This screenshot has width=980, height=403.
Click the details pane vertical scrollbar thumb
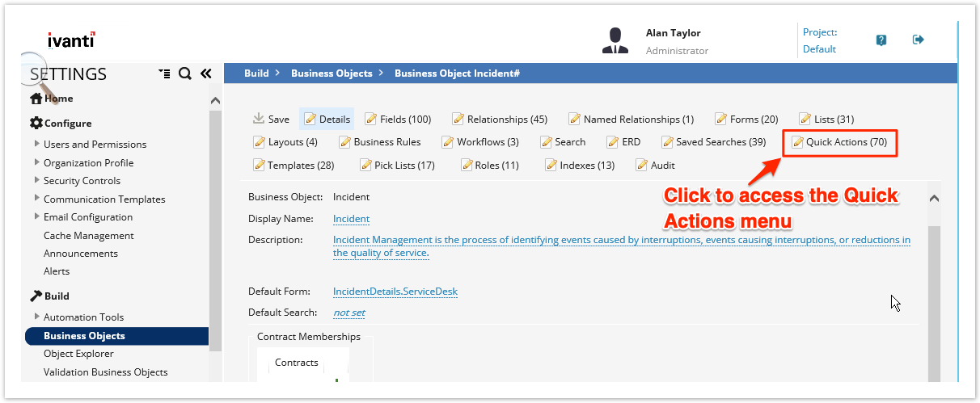coord(934,303)
